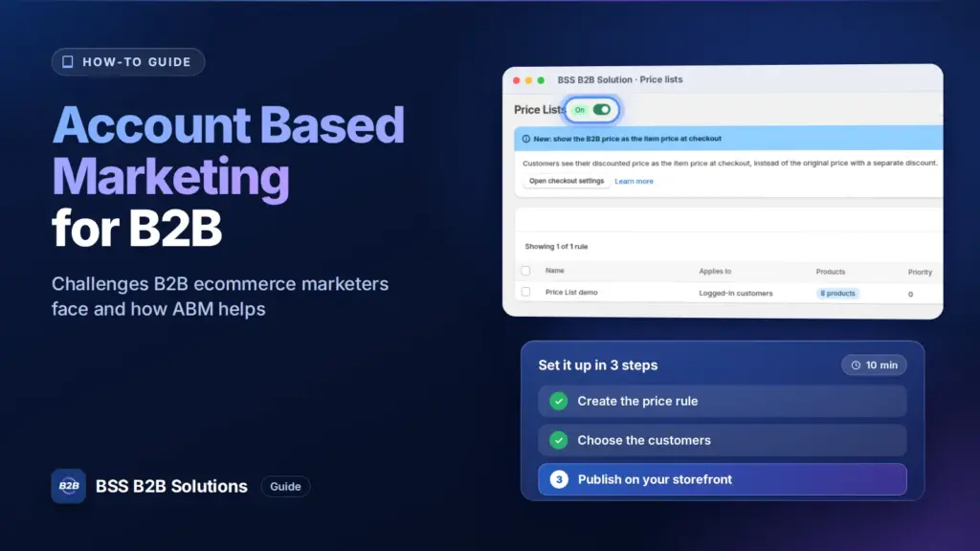Click the Logged-in customers cell

pyautogui.click(x=736, y=293)
